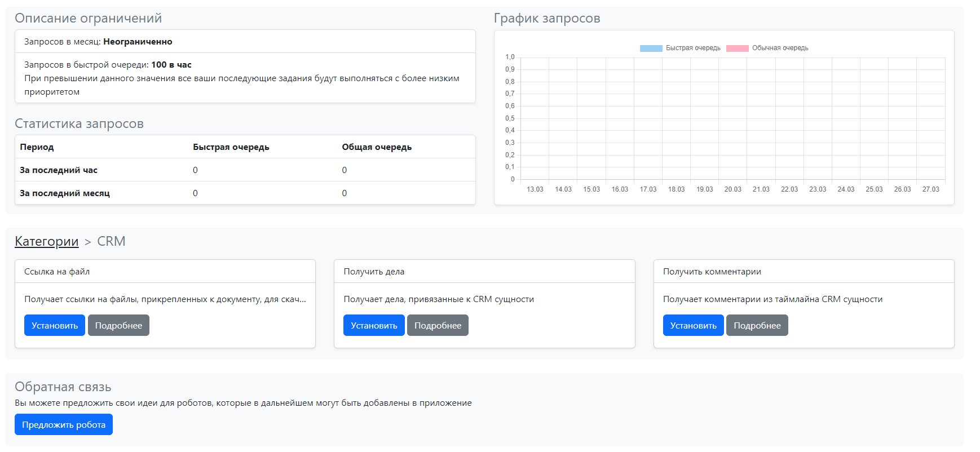Click the 27.03 date on chart axis
This screenshot has width=980, height=452.
[930, 189]
